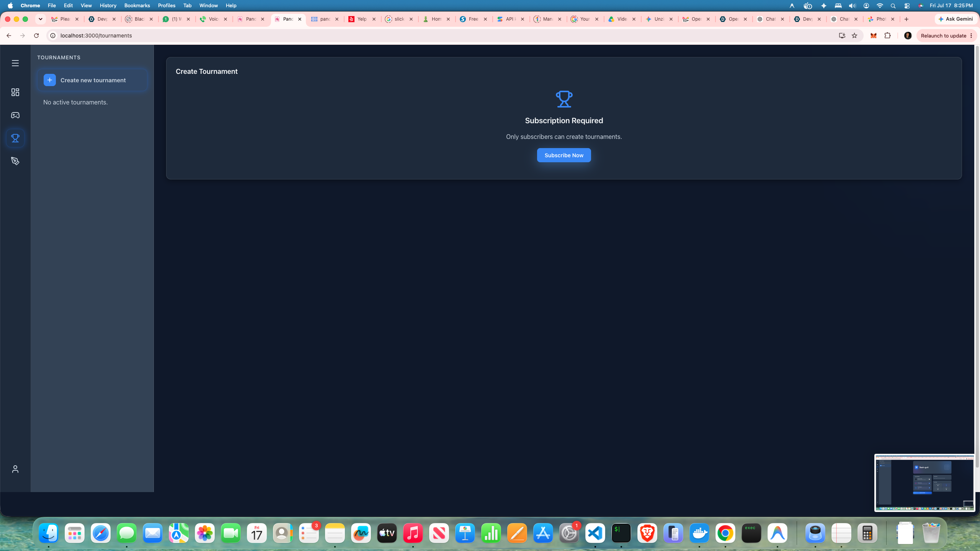Open the user profile icon
The image size is (980, 551).
click(15, 469)
